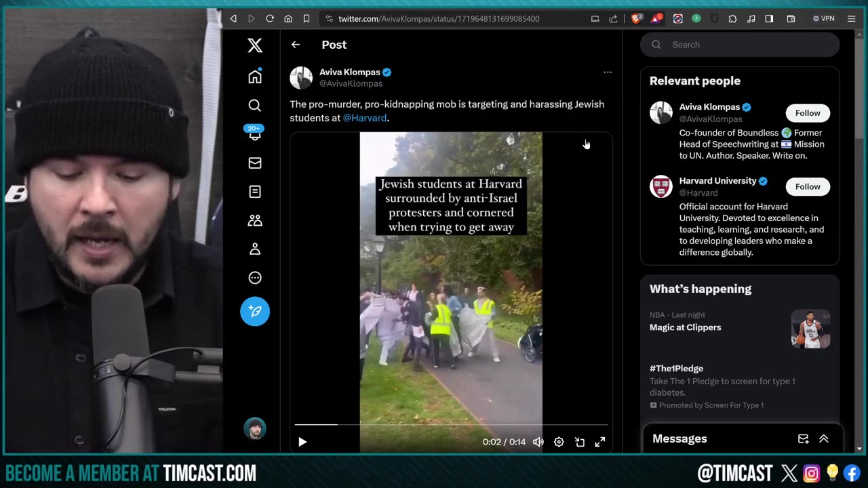Screen dimensions: 868x488
Task: Reload the page with the refresh icon
Action: (270, 19)
